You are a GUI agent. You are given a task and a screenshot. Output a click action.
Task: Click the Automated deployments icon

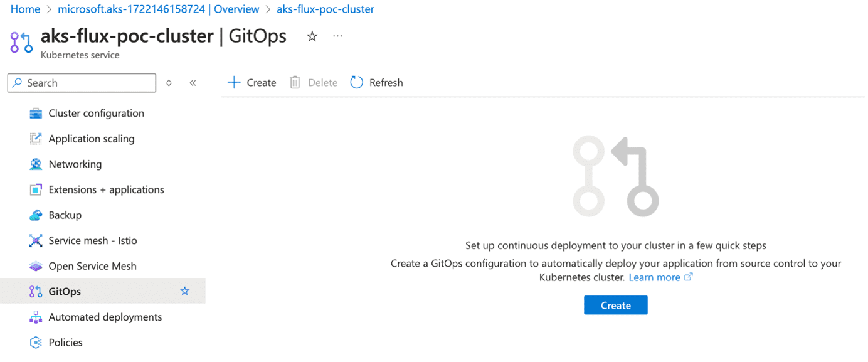tap(36, 317)
